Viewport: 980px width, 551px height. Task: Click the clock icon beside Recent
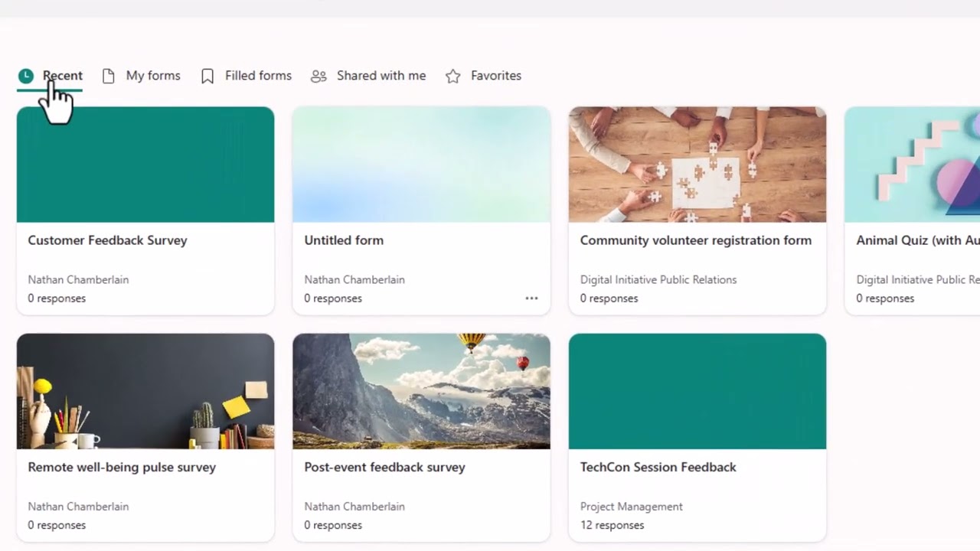[x=26, y=76]
